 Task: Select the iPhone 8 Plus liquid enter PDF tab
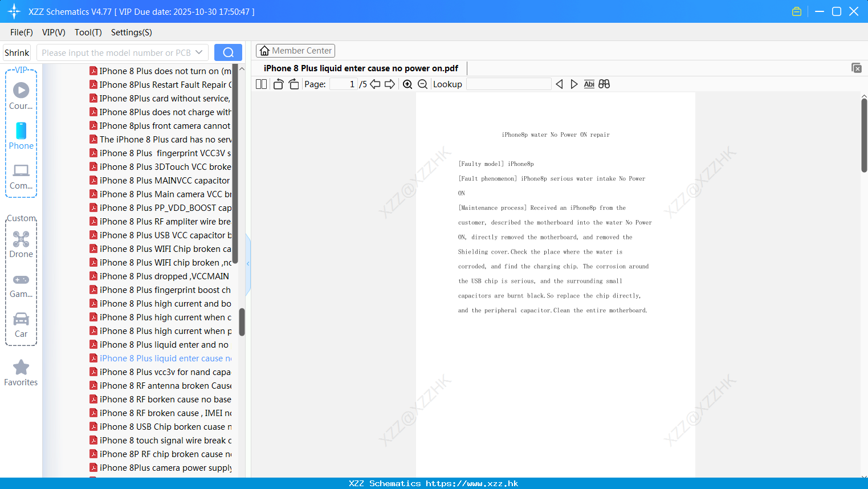(361, 68)
